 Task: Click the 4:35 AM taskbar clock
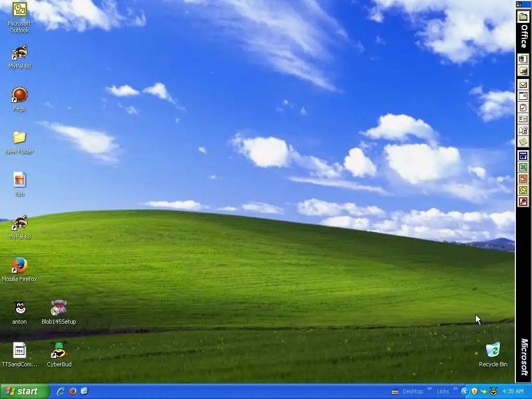point(513,391)
